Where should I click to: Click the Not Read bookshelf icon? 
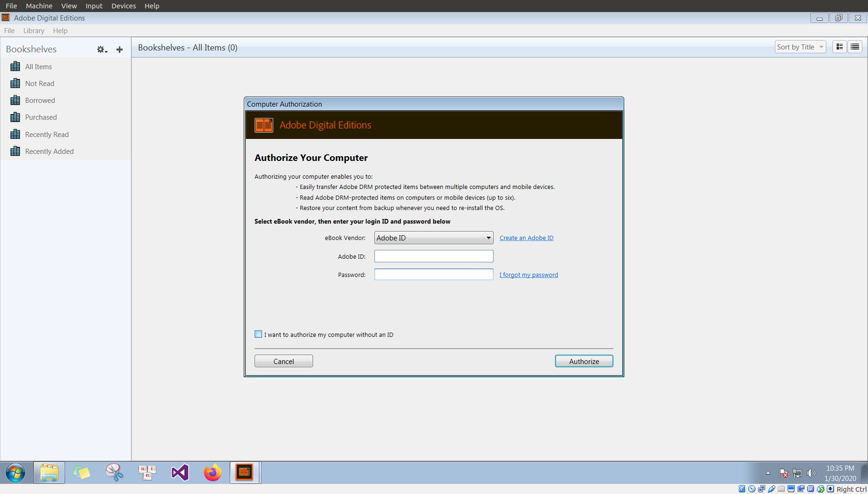coord(15,83)
